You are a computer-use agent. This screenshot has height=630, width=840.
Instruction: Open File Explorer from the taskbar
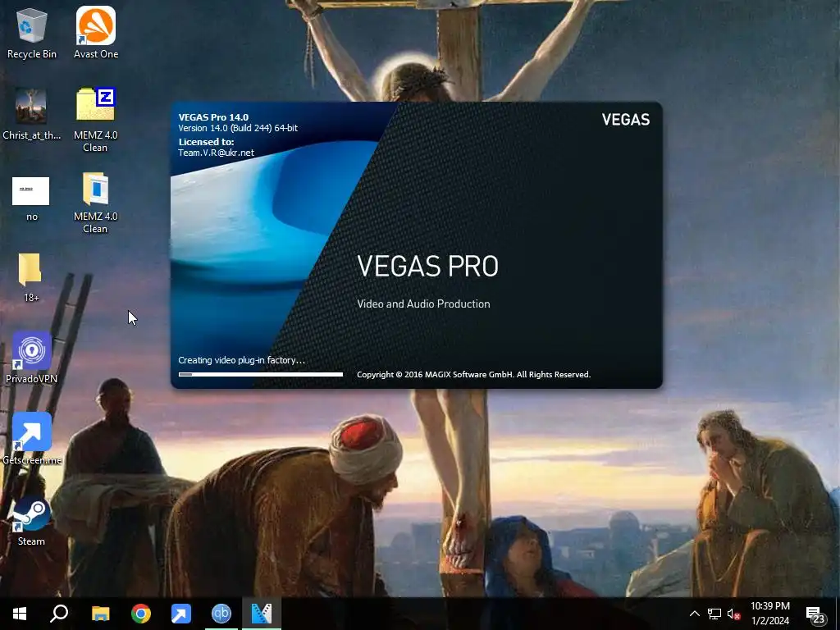pyautogui.click(x=100, y=614)
